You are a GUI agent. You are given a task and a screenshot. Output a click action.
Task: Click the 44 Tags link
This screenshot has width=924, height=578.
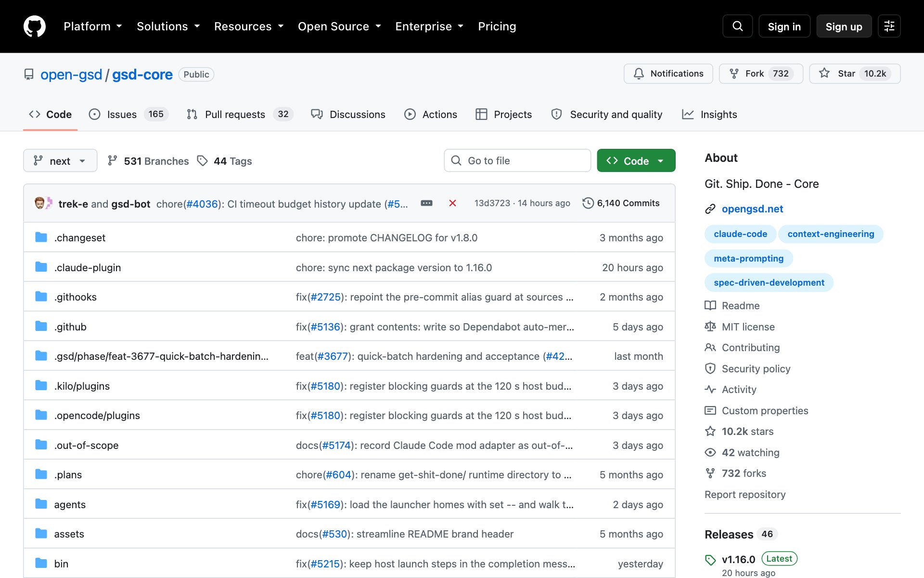click(225, 161)
